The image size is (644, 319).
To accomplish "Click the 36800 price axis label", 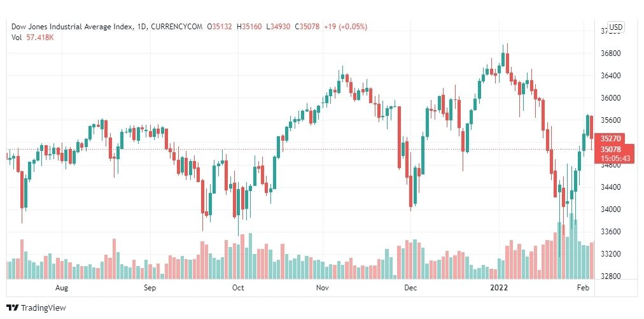I will (610, 53).
